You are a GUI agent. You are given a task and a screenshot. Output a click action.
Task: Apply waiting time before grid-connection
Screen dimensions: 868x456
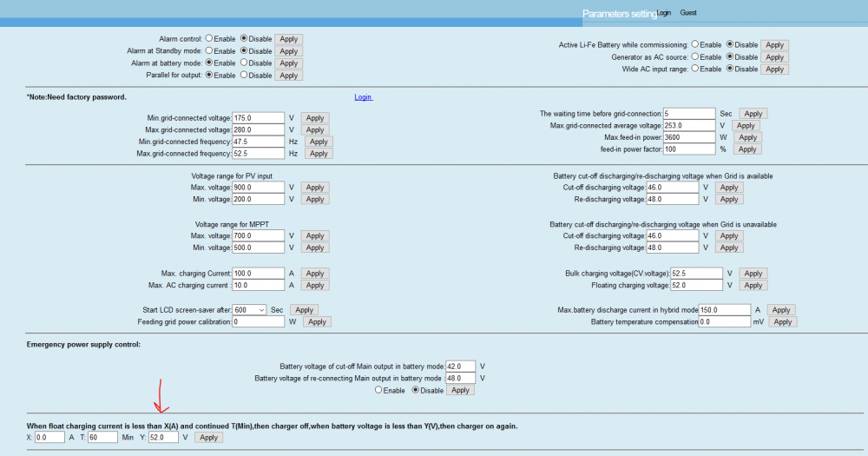[753, 114]
